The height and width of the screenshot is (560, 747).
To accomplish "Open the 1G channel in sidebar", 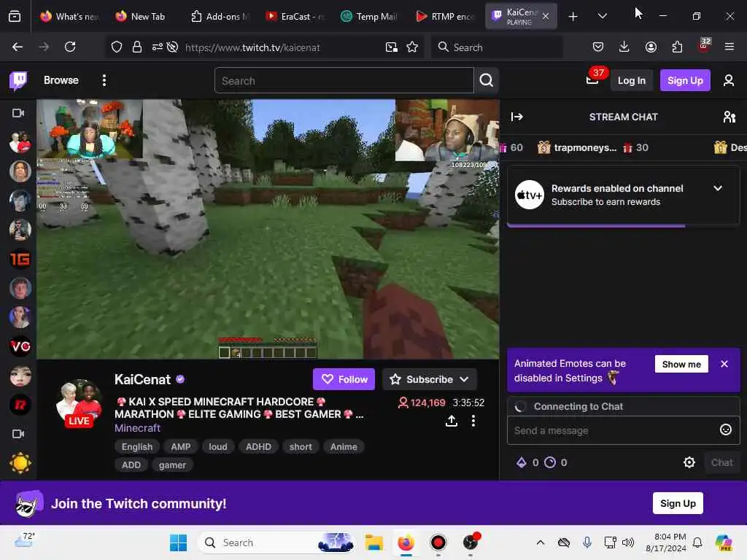I will [x=20, y=259].
